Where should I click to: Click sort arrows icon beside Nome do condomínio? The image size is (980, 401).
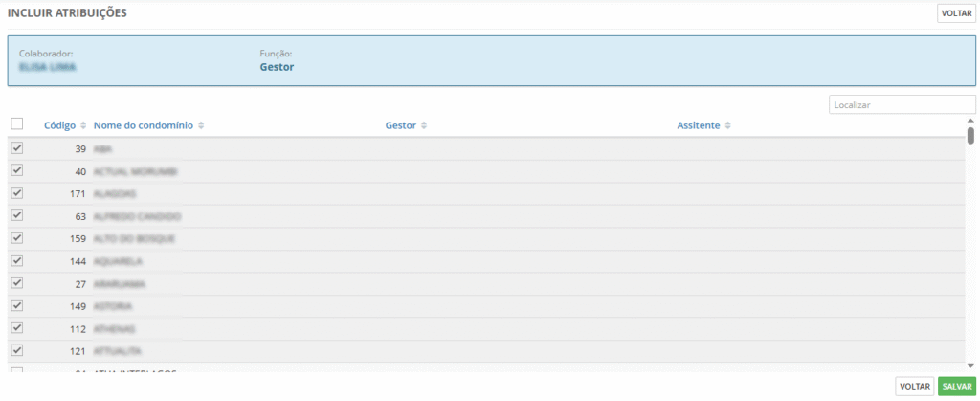(x=201, y=126)
